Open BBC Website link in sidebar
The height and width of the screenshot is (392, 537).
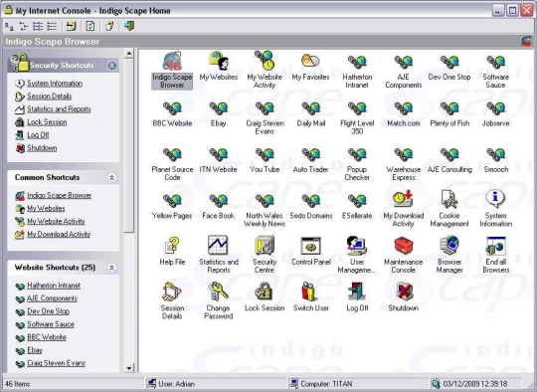coord(47,337)
